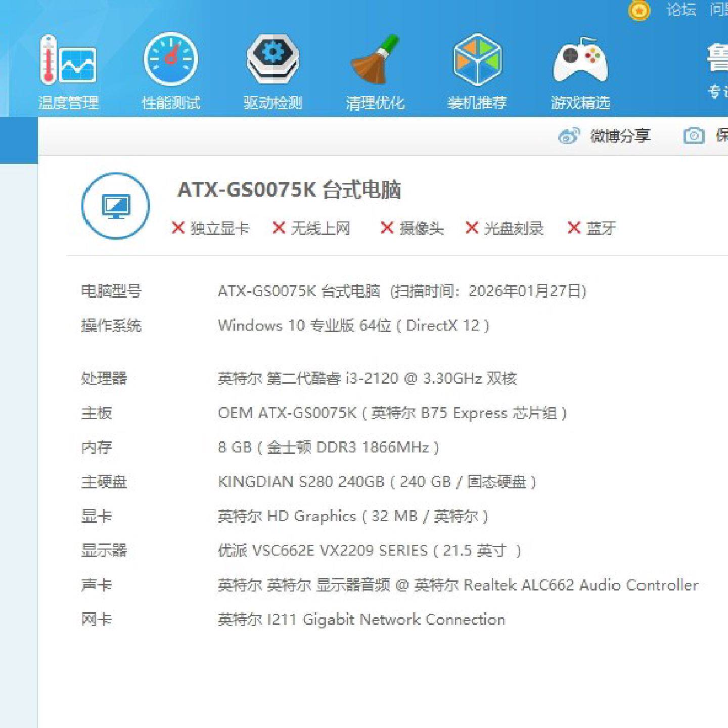Select the 主板 row label
Screen dimensions: 728x728
97,413
